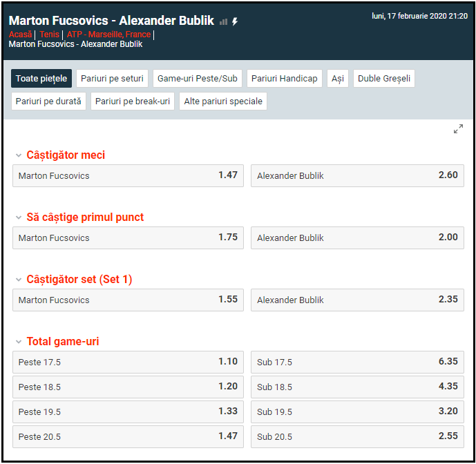This screenshot has width=476, height=464.
Task: Collapse the Să câștige primul punct section
Action: (19, 217)
